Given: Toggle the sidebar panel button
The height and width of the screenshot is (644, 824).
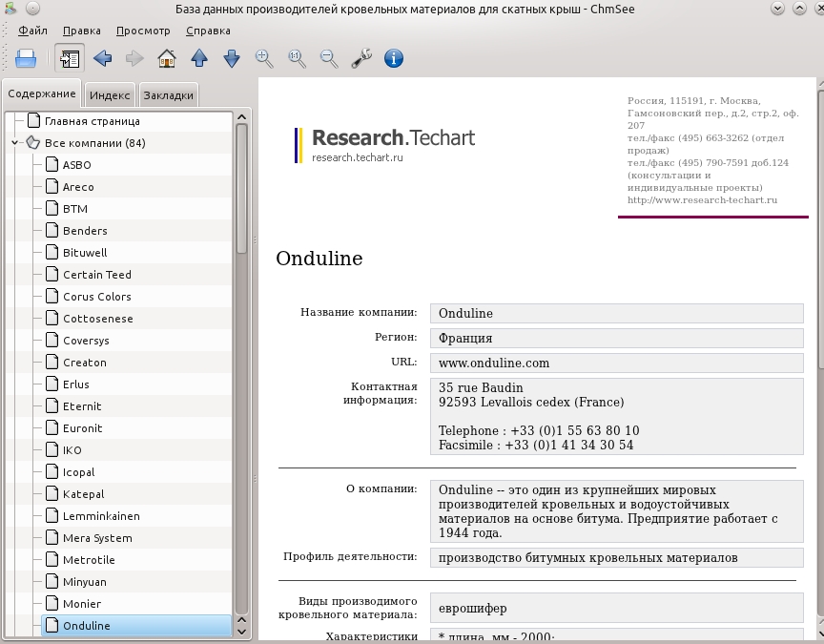Looking at the screenshot, I should pyautogui.click(x=70, y=58).
